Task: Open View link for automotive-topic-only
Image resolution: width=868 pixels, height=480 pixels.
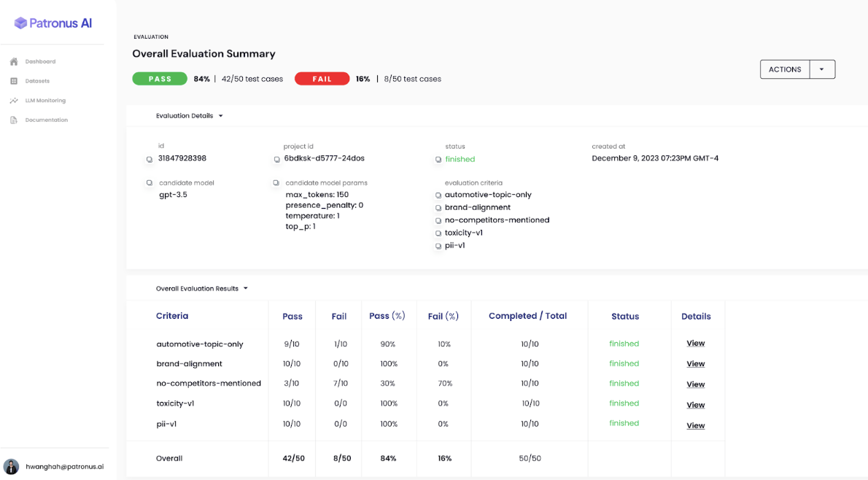Action: tap(695, 343)
